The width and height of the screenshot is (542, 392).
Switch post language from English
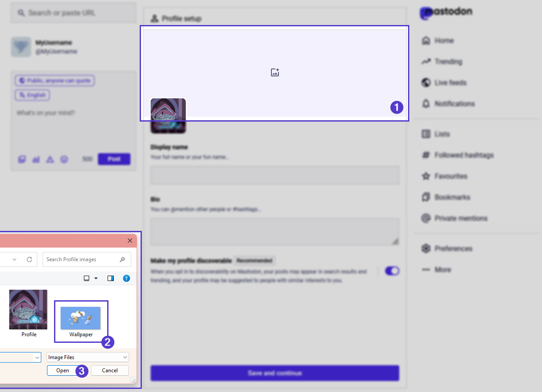click(32, 95)
